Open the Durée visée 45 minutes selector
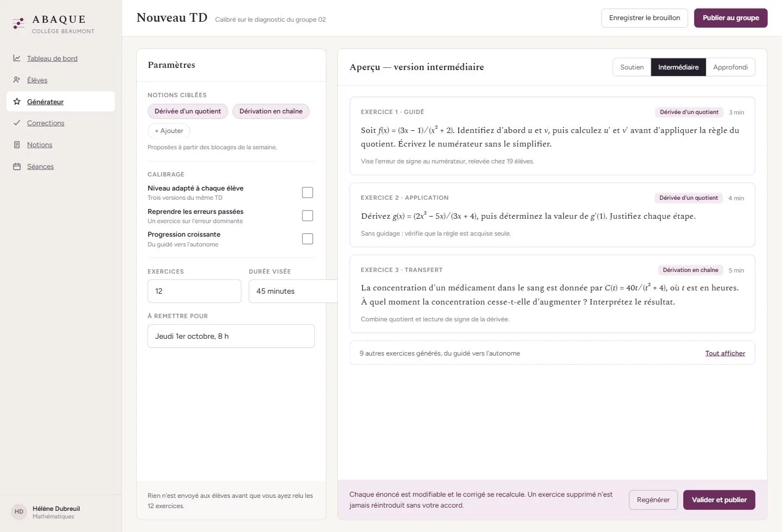782x532 pixels. 293,291
